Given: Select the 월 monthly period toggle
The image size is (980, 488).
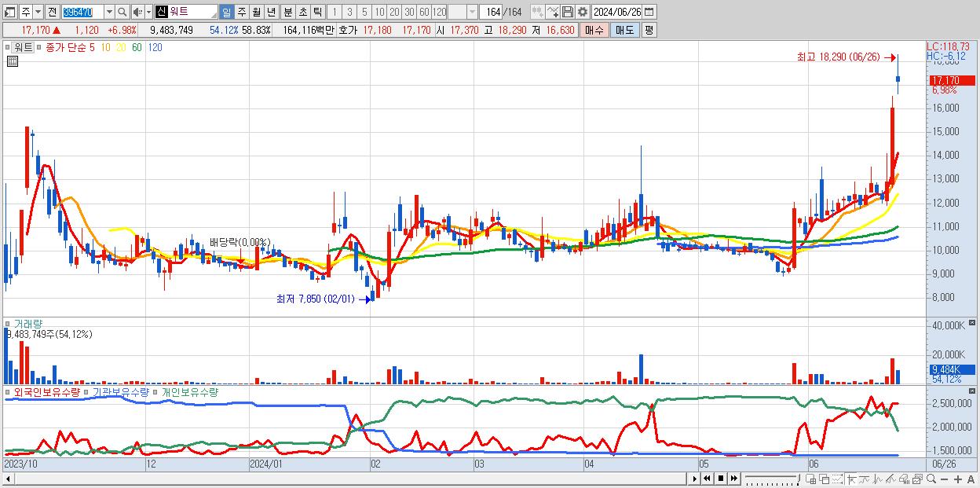Looking at the screenshot, I should (x=256, y=12).
